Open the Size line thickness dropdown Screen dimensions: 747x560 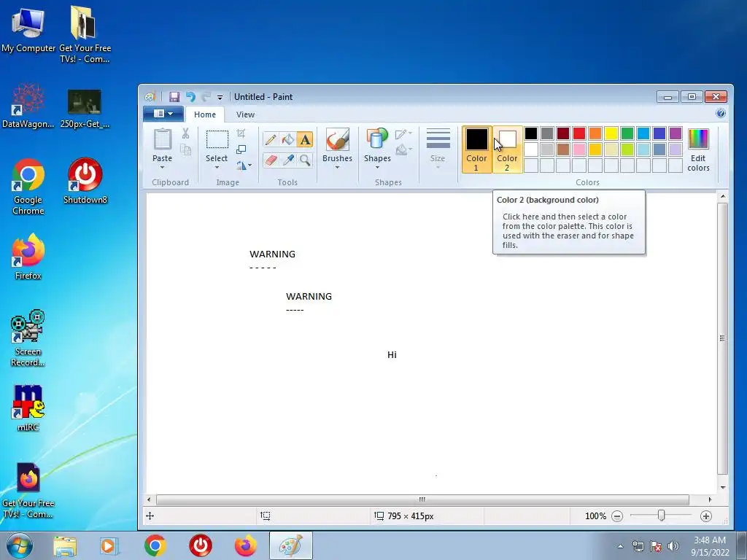point(438,149)
